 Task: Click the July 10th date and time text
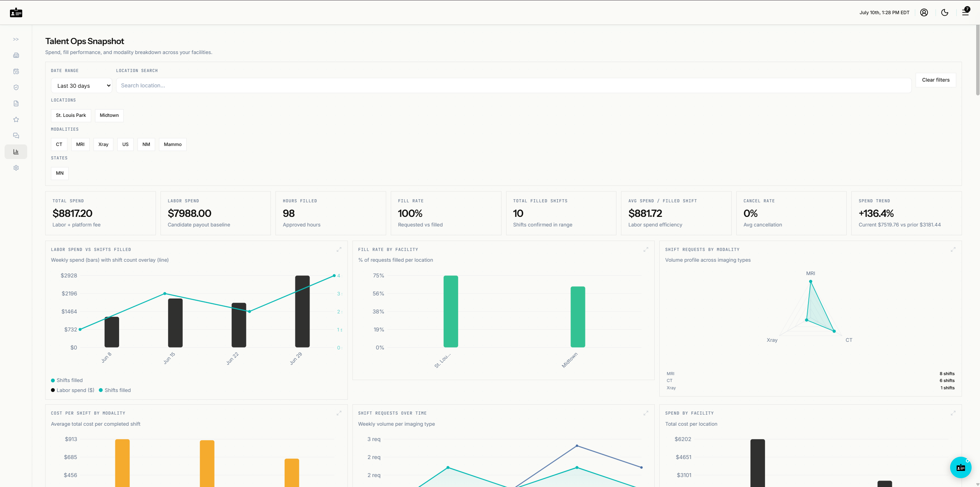pos(884,13)
